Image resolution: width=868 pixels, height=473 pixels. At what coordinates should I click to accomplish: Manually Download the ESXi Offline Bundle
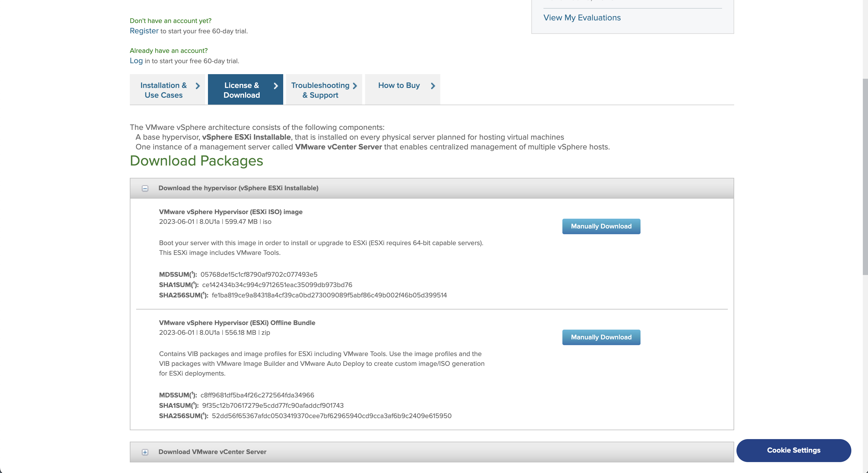click(x=601, y=337)
